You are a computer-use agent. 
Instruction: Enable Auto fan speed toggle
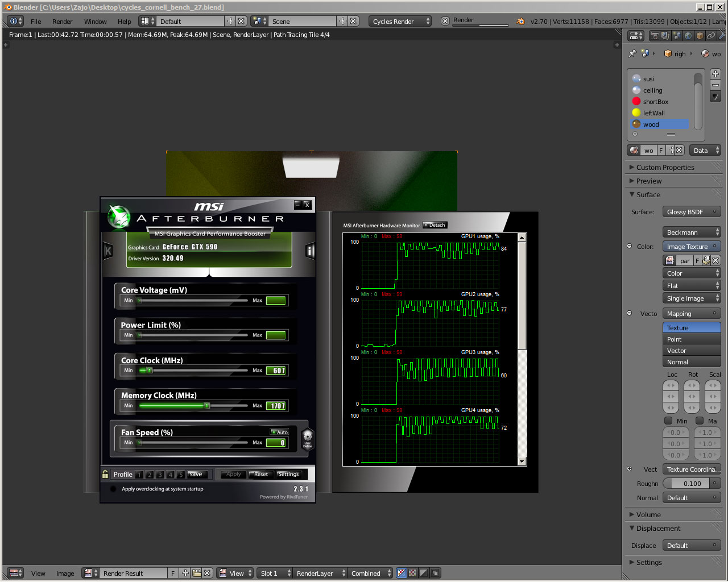point(279,432)
